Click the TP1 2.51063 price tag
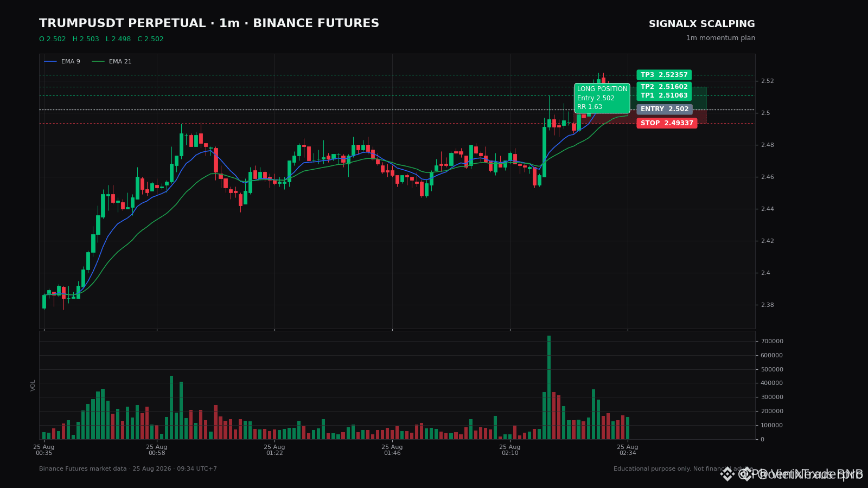Viewport: 868px width, 488px height. (664, 95)
